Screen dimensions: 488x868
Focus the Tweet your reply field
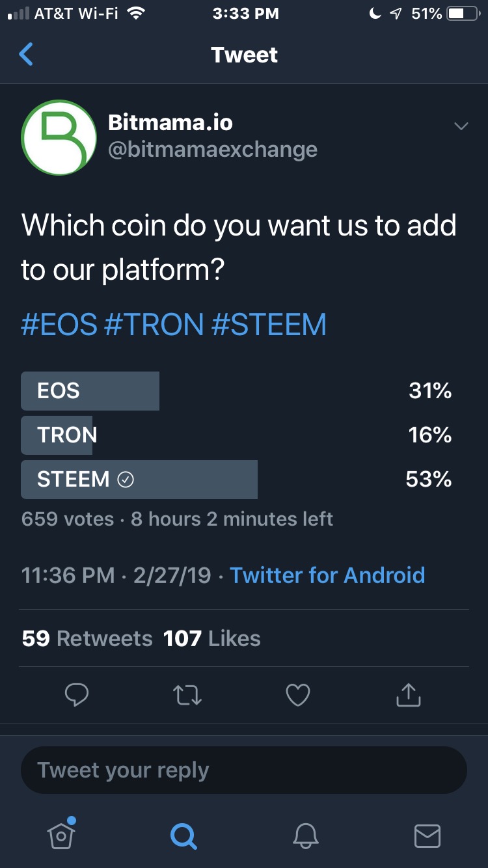click(244, 770)
